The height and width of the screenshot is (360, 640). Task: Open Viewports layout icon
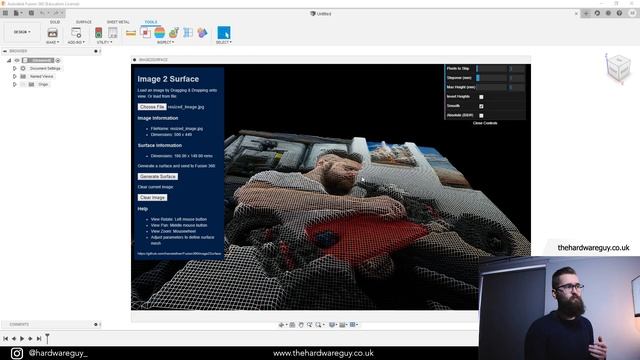click(354, 325)
